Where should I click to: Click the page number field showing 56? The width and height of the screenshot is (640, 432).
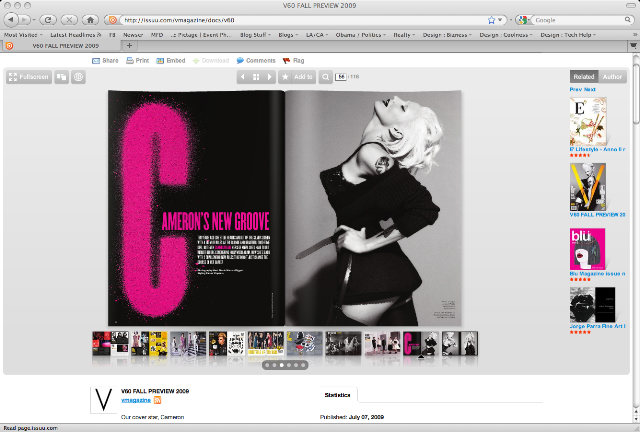point(341,77)
